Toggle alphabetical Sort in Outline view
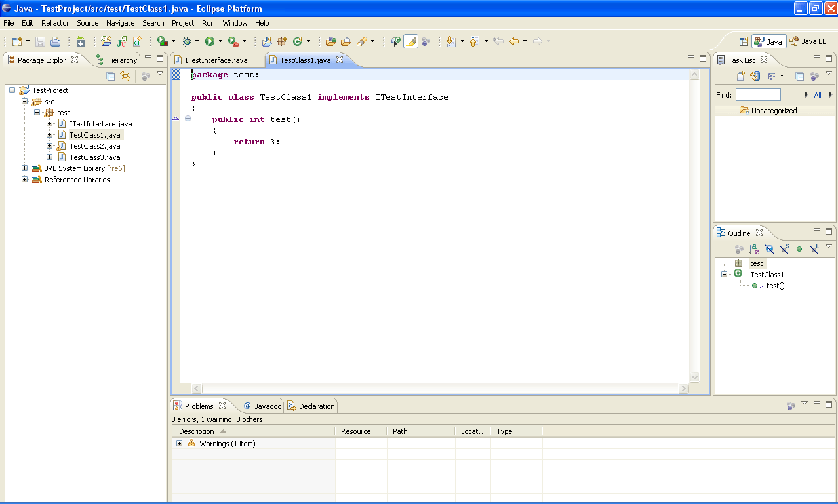This screenshot has height=504, width=838. (x=754, y=249)
